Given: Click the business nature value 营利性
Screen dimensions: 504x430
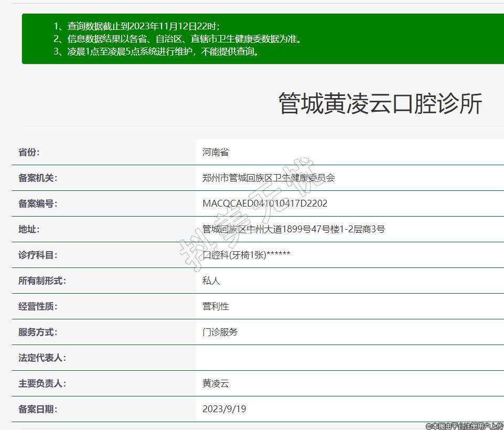Looking at the screenshot, I should [x=216, y=307].
